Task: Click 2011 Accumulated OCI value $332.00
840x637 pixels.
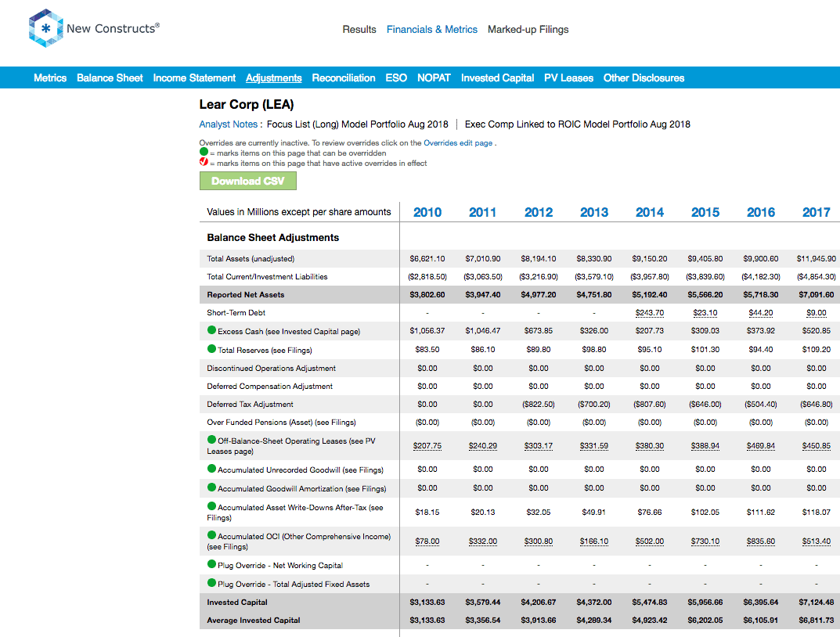Action: click(483, 542)
